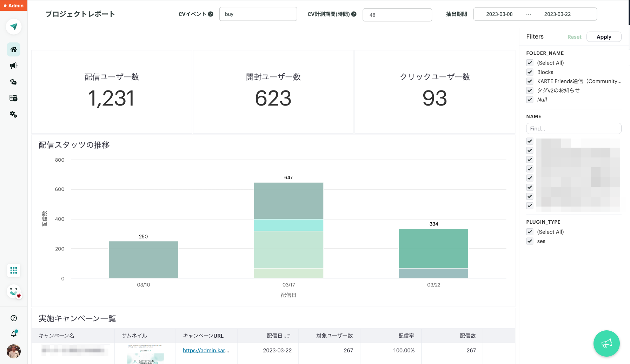Click the help icon beside CV計測期間(時間)
This screenshot has width=630, height=364.
(354, 14)
